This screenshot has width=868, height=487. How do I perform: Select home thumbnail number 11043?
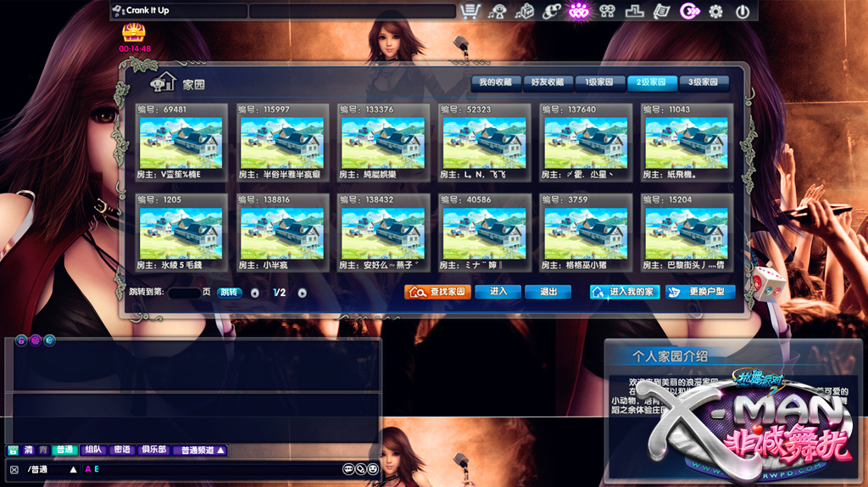pyautogui.click(x=687, y=143)
